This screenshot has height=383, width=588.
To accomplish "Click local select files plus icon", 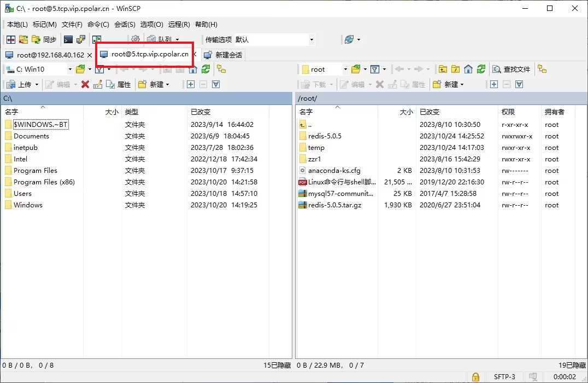I will coord(191,84).
